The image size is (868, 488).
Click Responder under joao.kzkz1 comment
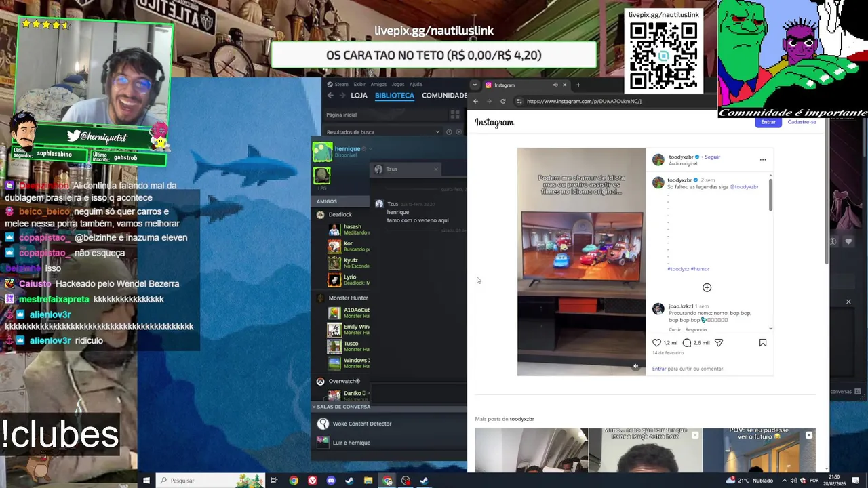[696, 330]
